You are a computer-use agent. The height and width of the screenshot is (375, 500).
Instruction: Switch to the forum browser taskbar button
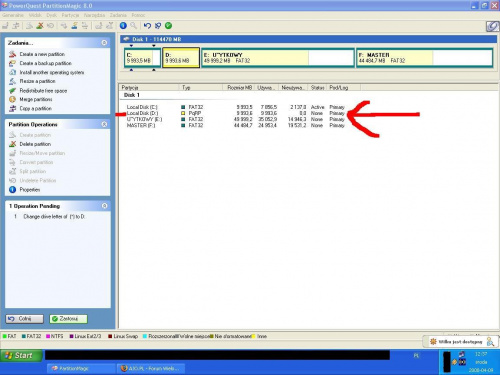pos(150,368)
